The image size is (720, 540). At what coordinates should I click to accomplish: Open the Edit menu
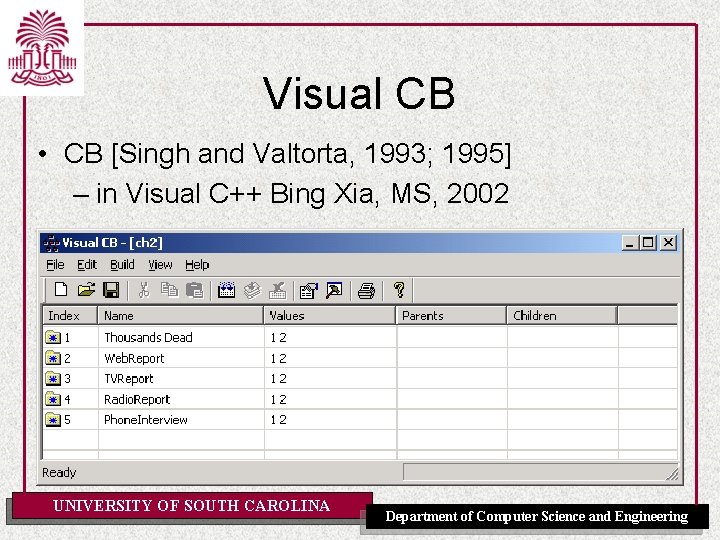coord(87,265)
